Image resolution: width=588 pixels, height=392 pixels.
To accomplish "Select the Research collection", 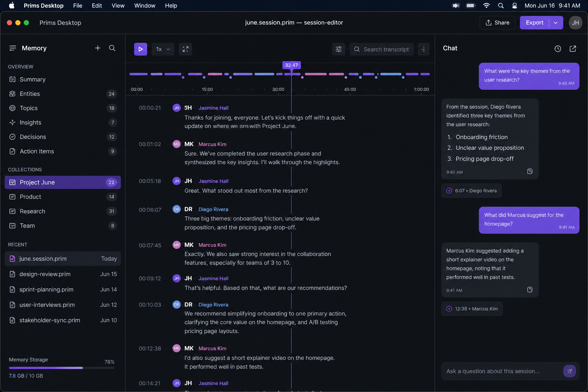I will [x=63, y=211].
